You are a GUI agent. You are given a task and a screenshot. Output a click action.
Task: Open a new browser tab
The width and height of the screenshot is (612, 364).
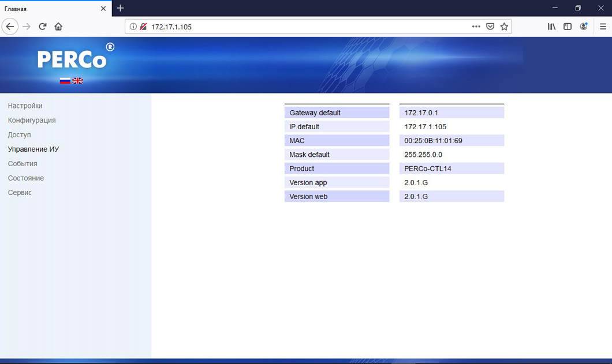point(120,8)
